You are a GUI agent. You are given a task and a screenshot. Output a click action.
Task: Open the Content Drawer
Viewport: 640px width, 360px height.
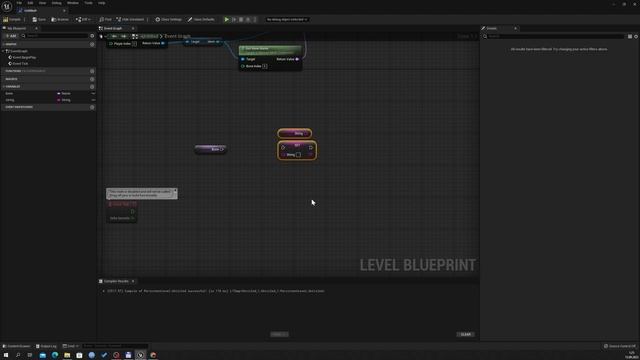pos(16,346)
